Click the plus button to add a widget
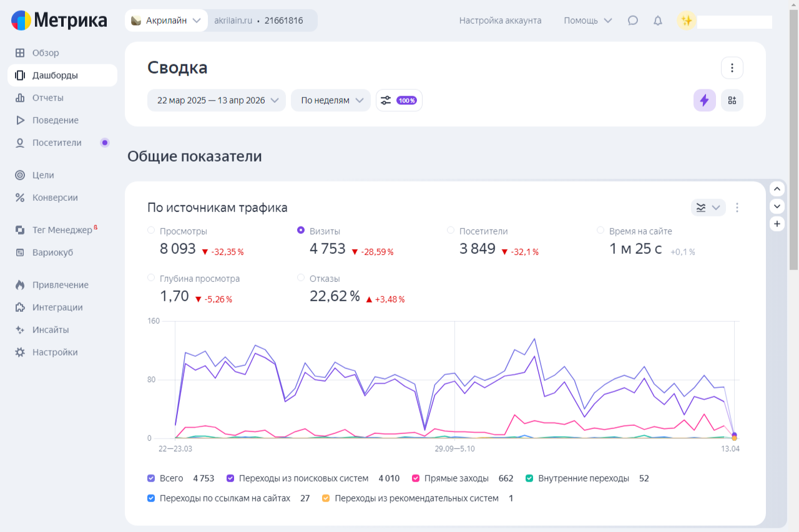 click(777, 224)
